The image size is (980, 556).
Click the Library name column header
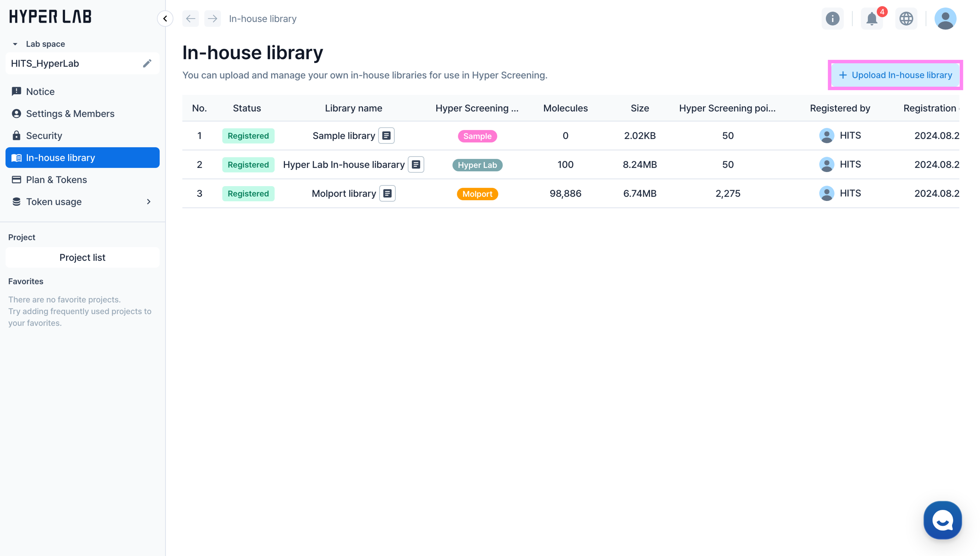(x=353, y=108)
